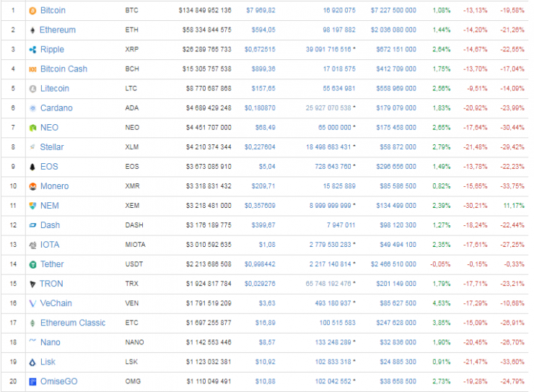Image resolution: width=534 pixels, height=392 pixels.
Task: Click Dash price $399,67
Action: (x=263, y=225)
